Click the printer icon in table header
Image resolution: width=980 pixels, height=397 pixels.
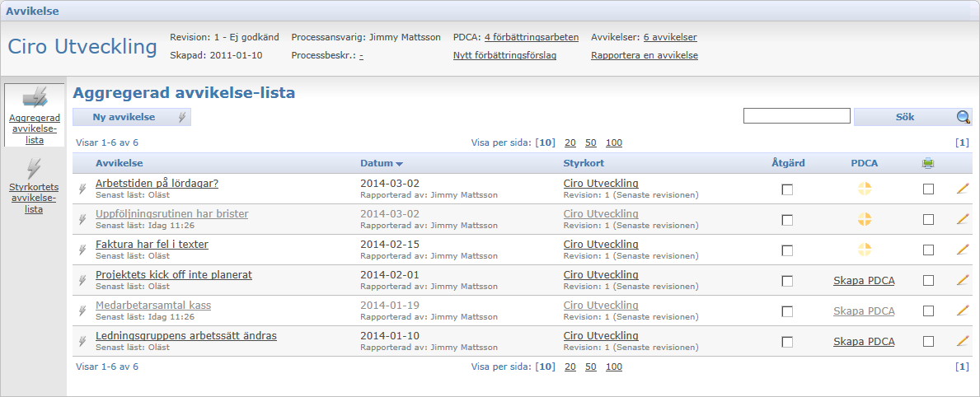(x=928, y=164)
